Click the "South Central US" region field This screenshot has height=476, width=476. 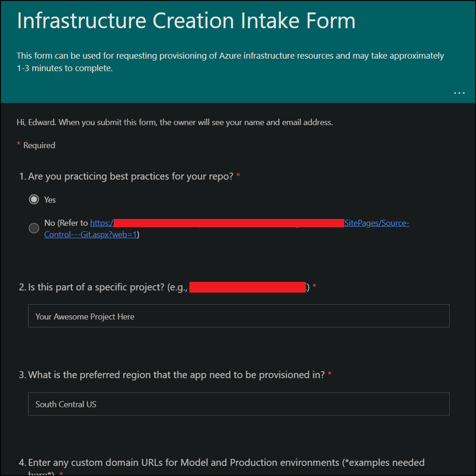pyautogui.click(x=239, y=404)
